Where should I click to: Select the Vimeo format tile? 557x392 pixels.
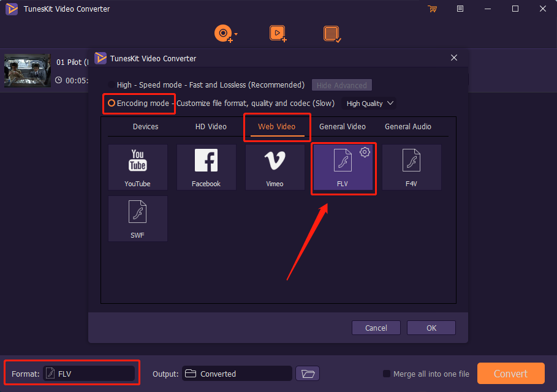point(275,167)
